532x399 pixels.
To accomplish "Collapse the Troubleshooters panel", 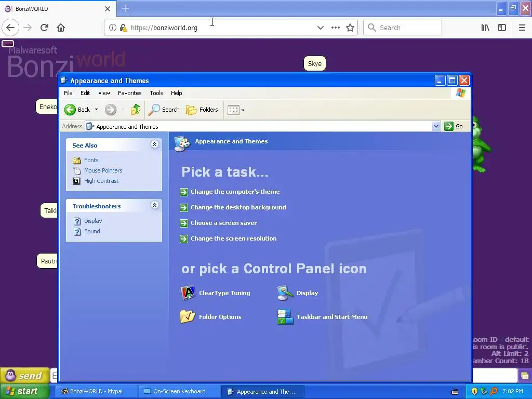I will click(x=154, y=205).
